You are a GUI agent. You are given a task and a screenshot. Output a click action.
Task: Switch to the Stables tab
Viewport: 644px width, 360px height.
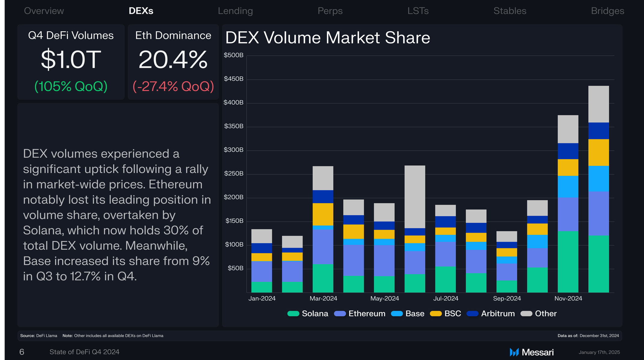click(x=510, y=11)
